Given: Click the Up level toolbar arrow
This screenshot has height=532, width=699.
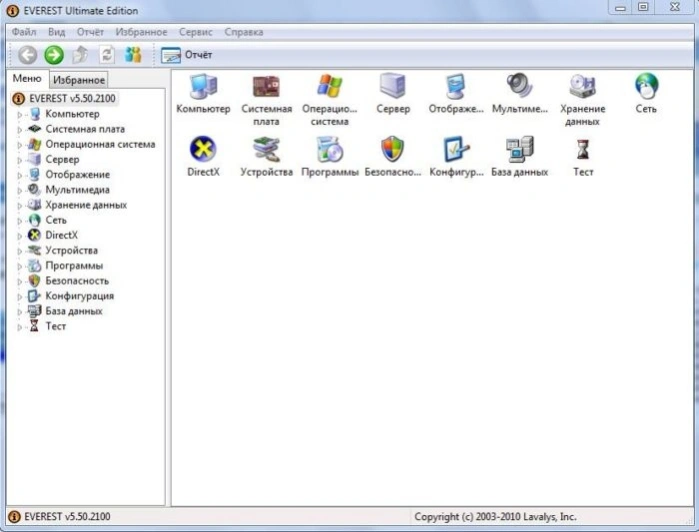Looking at the screenshot, I should coord(80,55).
